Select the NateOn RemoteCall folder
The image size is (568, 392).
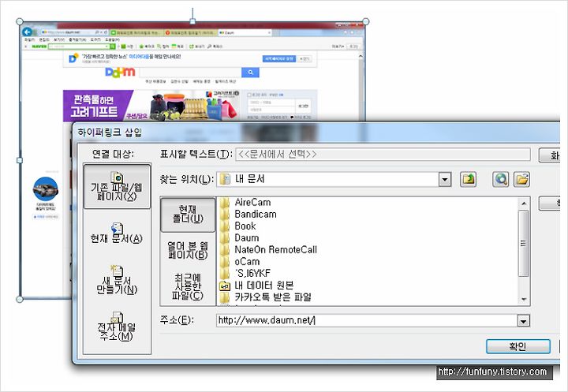coord(275,249)
